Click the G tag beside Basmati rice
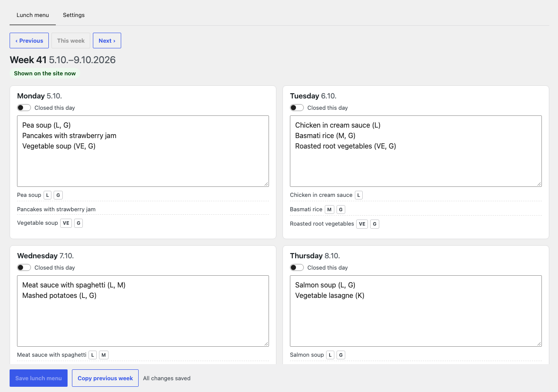The height and width of the screenshot is (392, 558). coord(341,210)
